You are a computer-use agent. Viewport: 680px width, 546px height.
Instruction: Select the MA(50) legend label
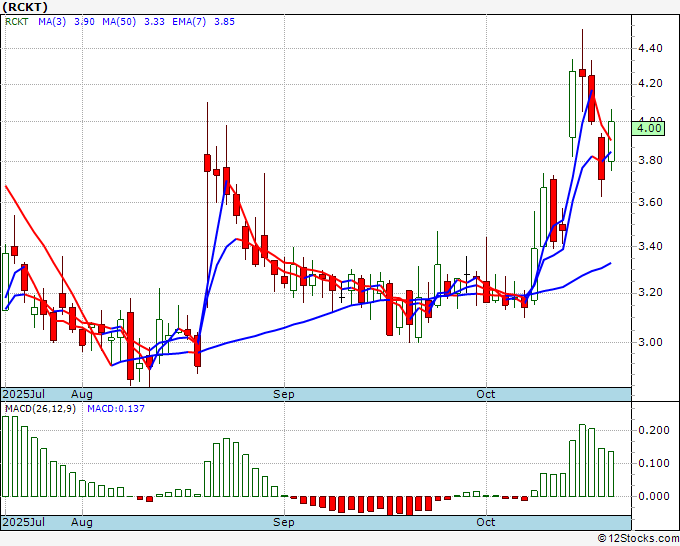pyautogui.click(x=119, y=22)
